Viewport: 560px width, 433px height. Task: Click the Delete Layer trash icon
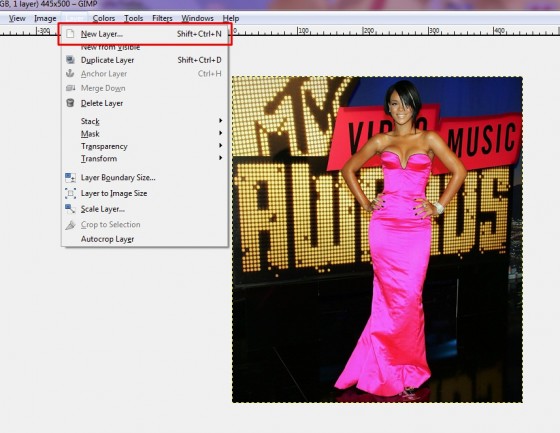(x=70, y=103)
